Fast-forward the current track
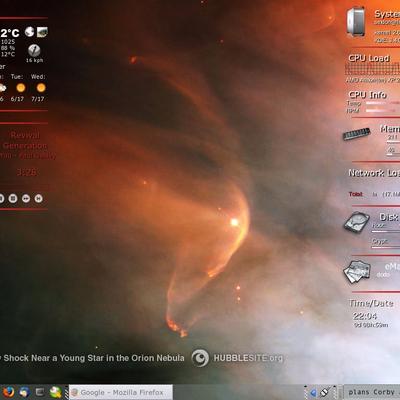The width and height of the screenshot is (400, 400). click(x=26, y=199)
